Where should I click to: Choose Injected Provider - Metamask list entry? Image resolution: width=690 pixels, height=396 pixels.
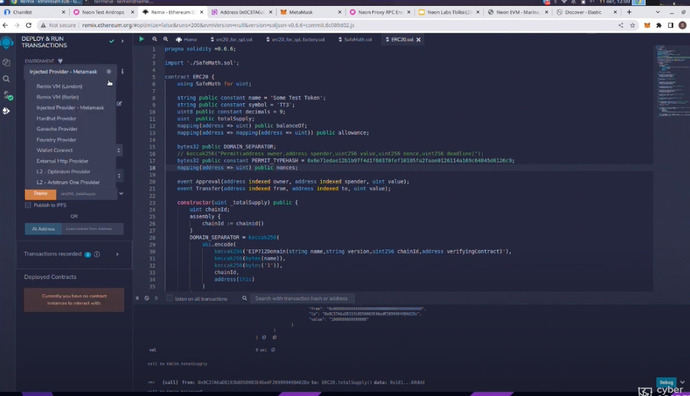coord(70,108)
